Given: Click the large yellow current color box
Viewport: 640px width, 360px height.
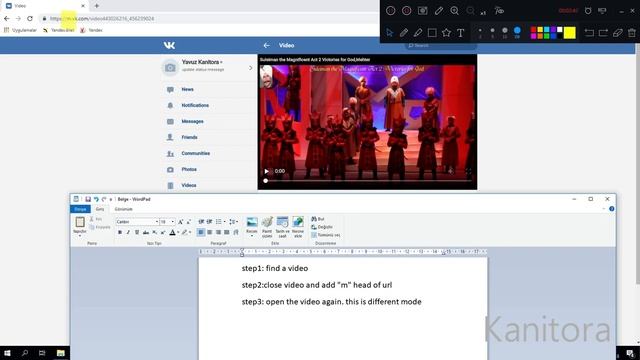Looking at the screenshot, I should point(570,33).
